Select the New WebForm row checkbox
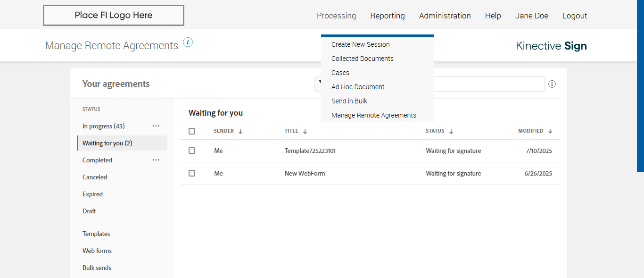Screen dimensions: 644x278 pyautogui.click(x=192, y=173)
